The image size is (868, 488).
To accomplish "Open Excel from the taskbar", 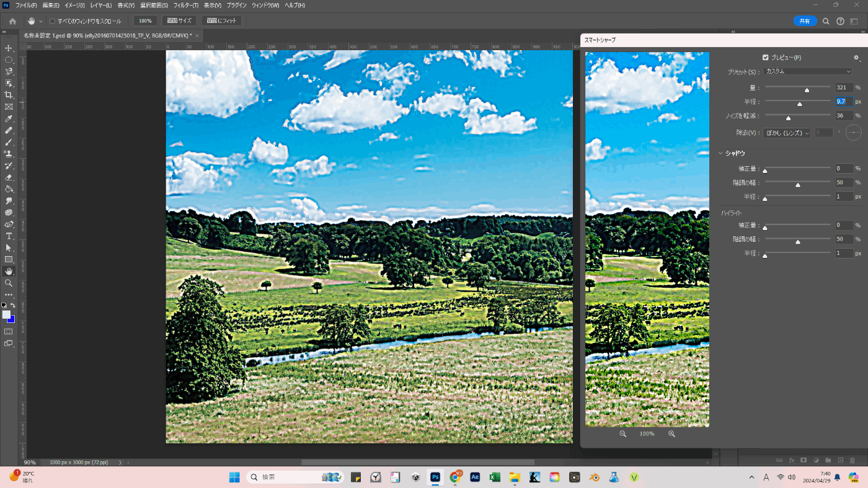I will click(x=495, y=477).
